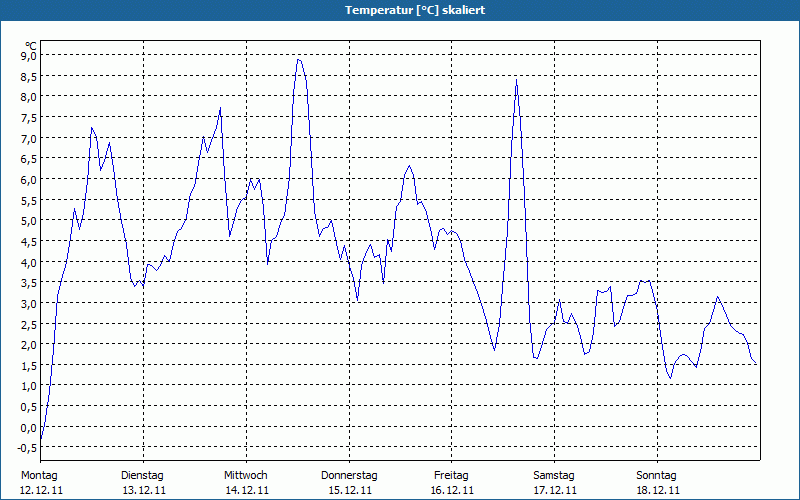
Task: Click the date label 13.12.11
Action: [x=144, y=490]
